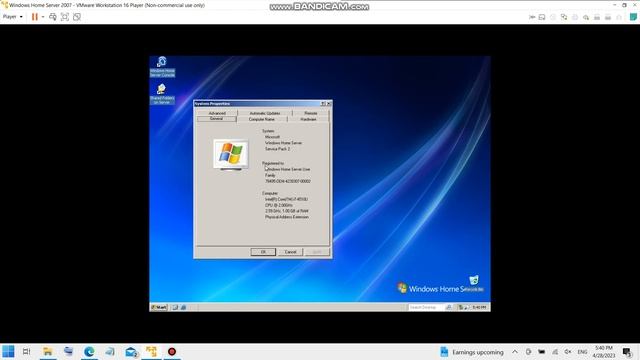Screen dimensions: 640x360
Task: Open File Explorer from host taskbar
Action: click(x=48, y=351)
